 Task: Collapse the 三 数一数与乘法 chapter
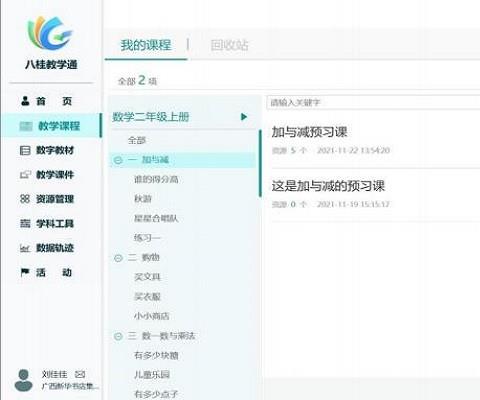118,336
